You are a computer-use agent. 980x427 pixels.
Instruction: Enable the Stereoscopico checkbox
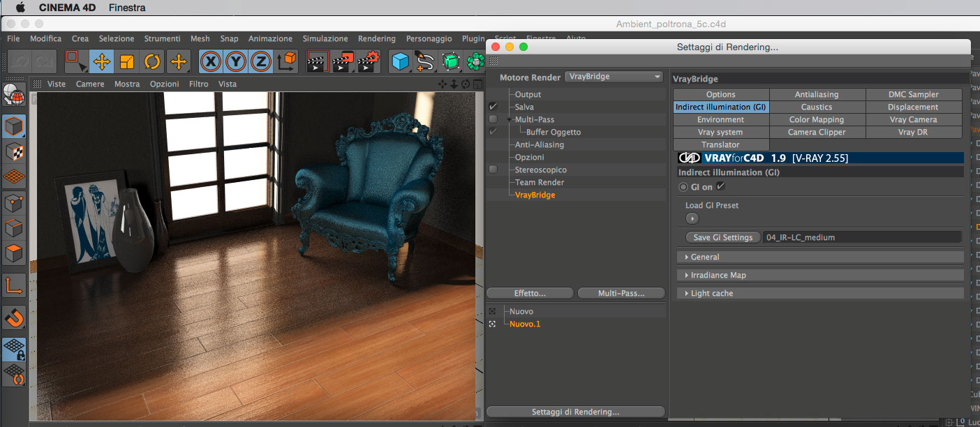click(493, 170)
